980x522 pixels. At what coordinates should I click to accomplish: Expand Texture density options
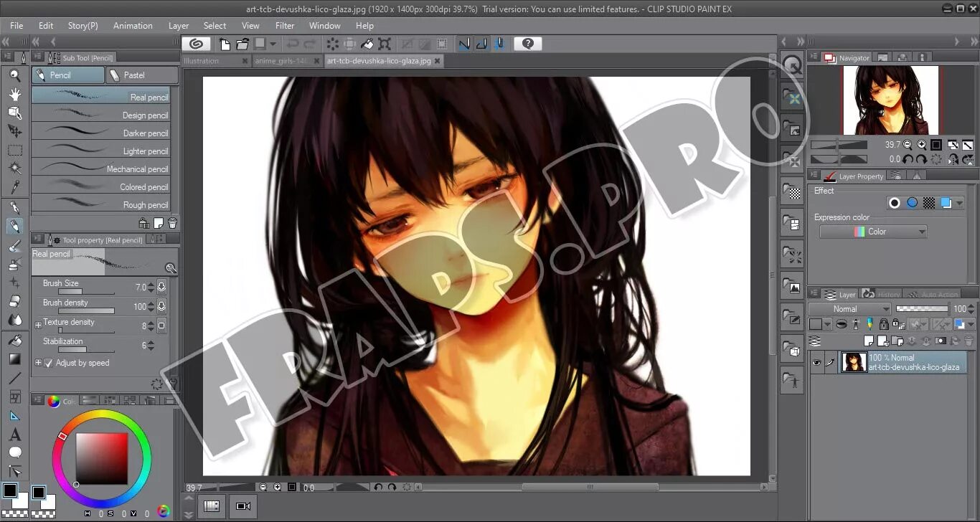coord(38,324)
